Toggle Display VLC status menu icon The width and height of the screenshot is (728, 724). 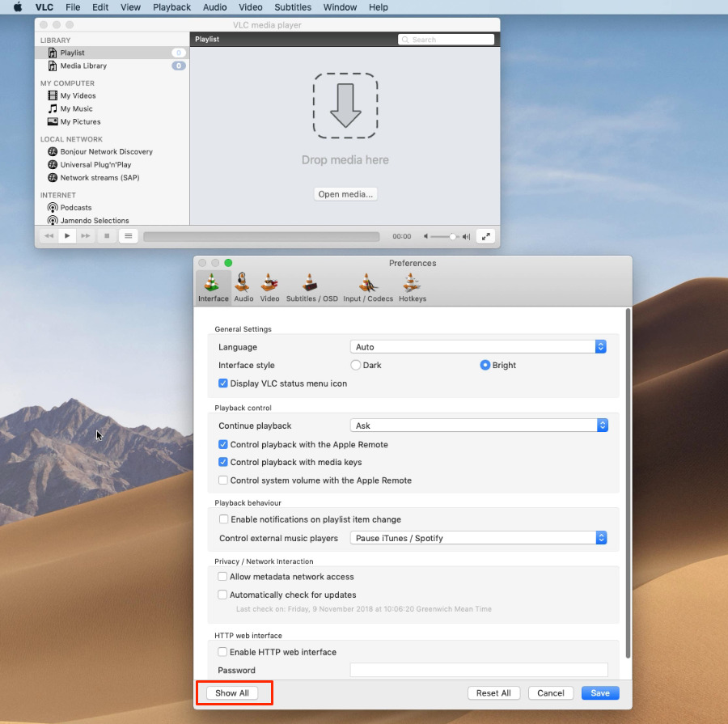tap(223, 383)
